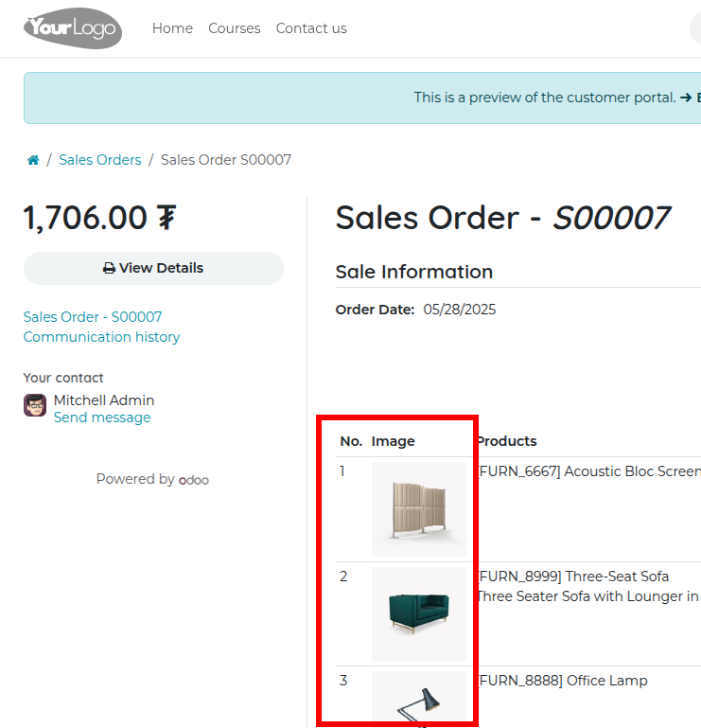This screenshot has height=728, width=701.
Task: Click the YourLogo website logo
Action: coord(73,28)
